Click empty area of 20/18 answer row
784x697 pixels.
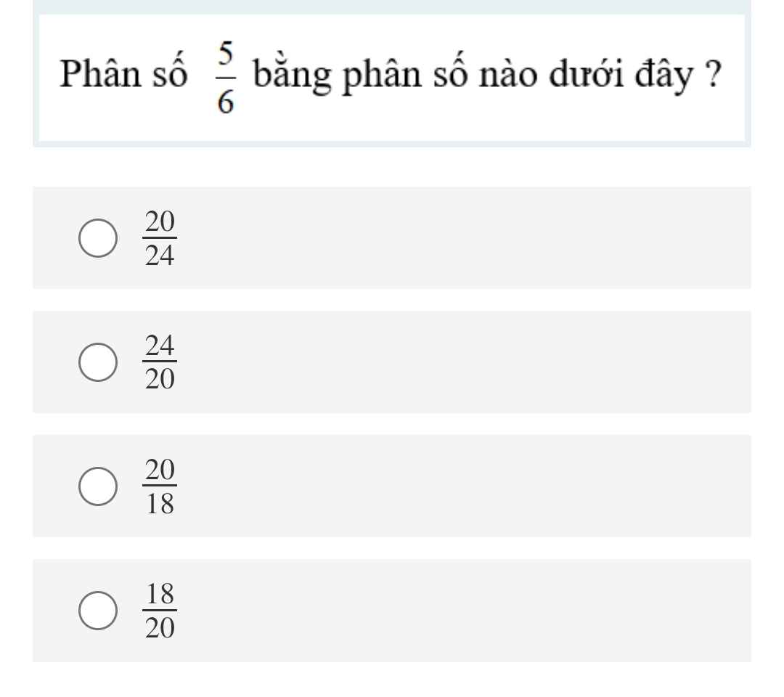pyautogui.click(x=465, y=486)
